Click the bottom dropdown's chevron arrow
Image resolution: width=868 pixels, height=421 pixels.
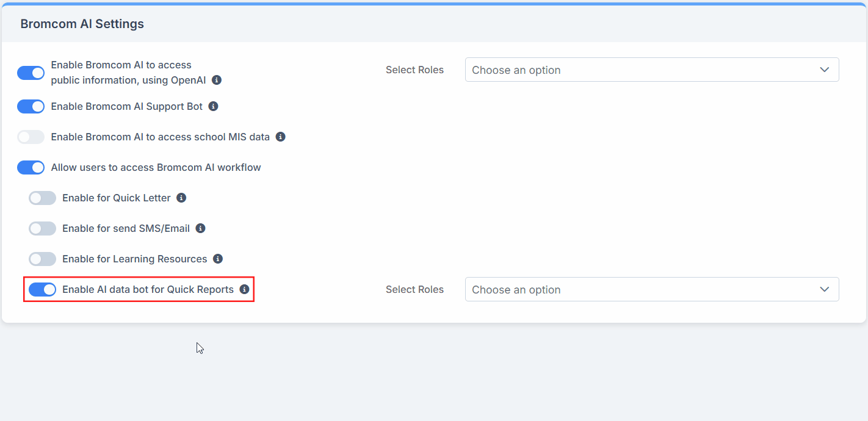click(825, 289)
